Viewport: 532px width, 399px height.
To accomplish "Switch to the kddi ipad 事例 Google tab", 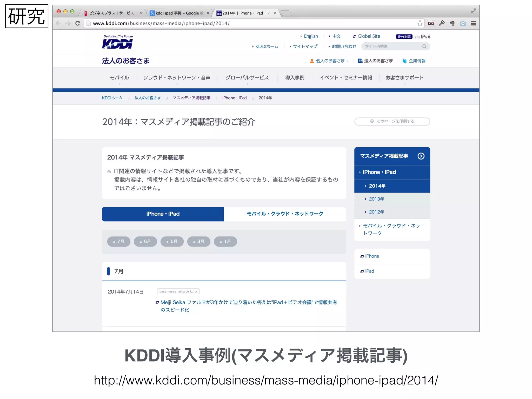I will [x=179, y=13].
